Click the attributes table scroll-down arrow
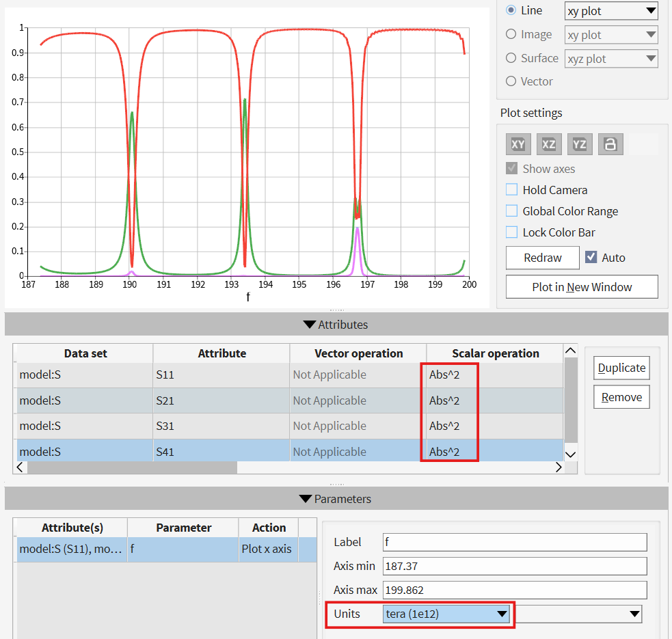 570,454
